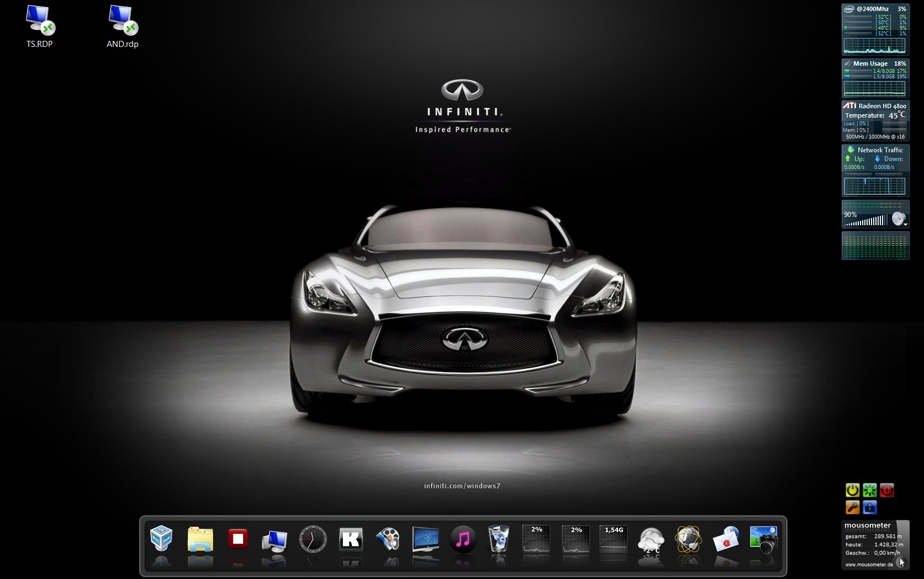Open the pink music note player
Viewport: 924px width, 579px height.
point(463,539)
